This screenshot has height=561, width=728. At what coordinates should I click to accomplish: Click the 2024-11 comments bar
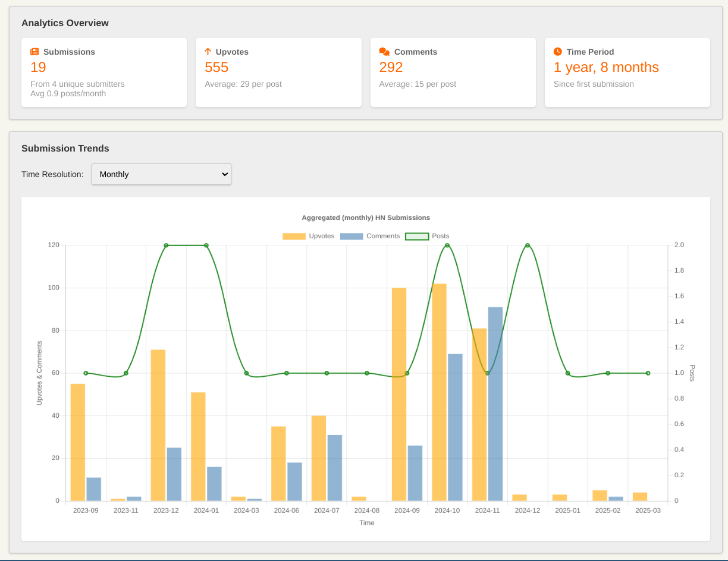[495, 404]
